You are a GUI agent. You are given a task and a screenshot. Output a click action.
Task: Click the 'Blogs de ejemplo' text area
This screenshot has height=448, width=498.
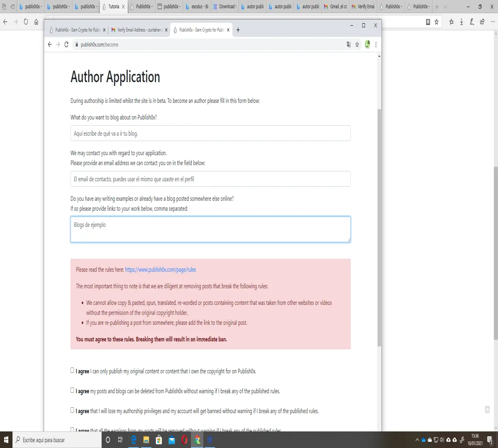tap(210, 229)
